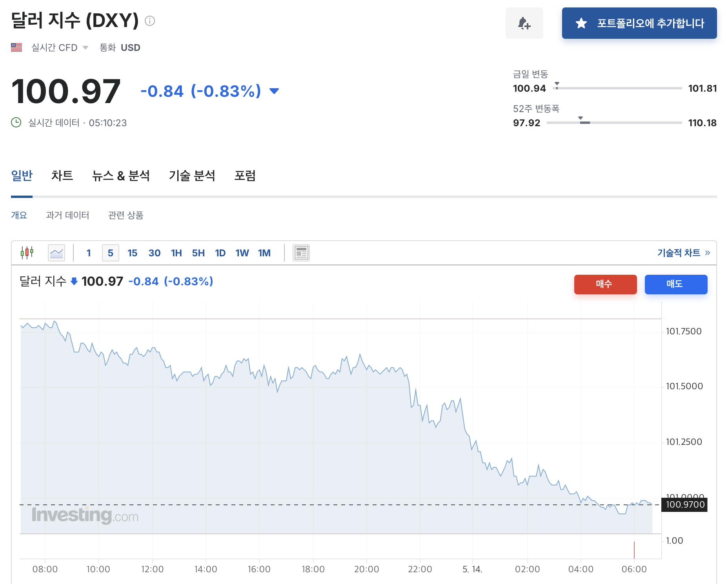
Task: Open the 뉴스 & 분석 tab
Action: pyautogui.click(x=121, y=176)
